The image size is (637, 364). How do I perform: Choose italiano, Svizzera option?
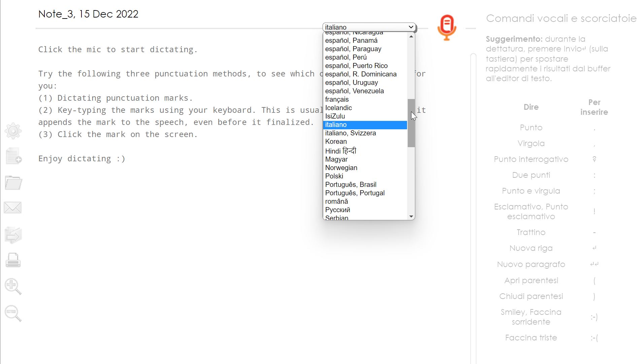350,133
